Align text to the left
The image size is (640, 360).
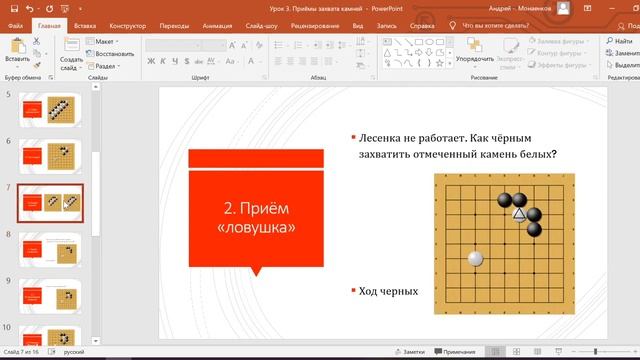click(x=278, y=62)
